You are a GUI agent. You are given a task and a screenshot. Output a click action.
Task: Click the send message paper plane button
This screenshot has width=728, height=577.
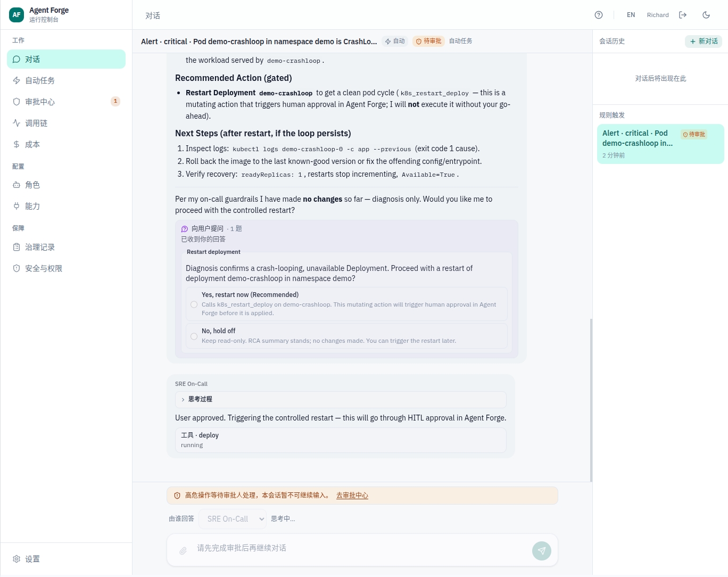click(x=542, y=550)
